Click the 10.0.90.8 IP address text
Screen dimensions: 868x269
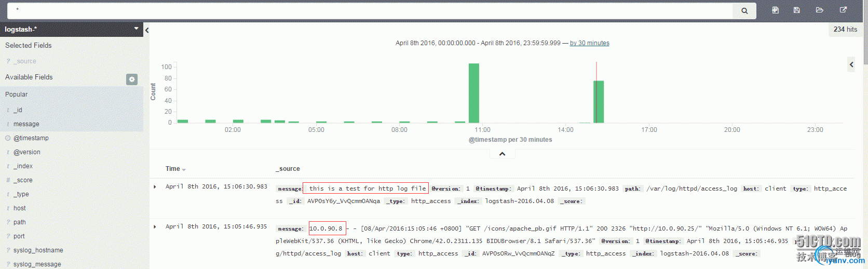[326, 228]
